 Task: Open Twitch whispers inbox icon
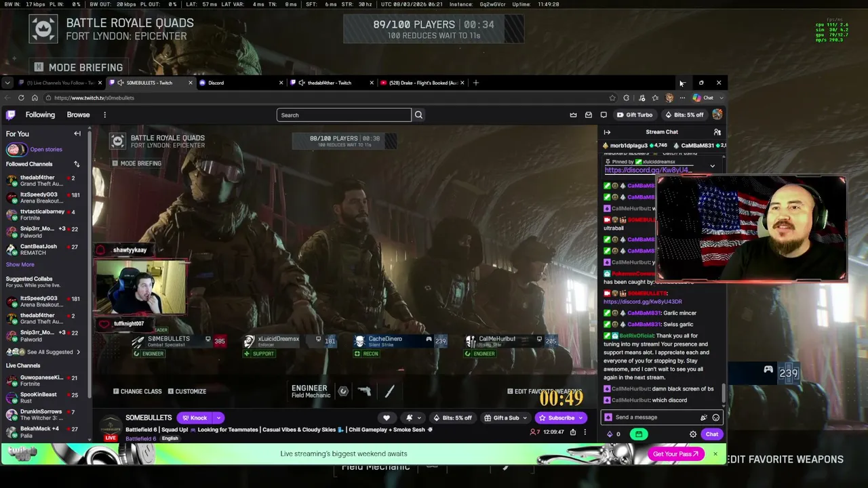589,115
